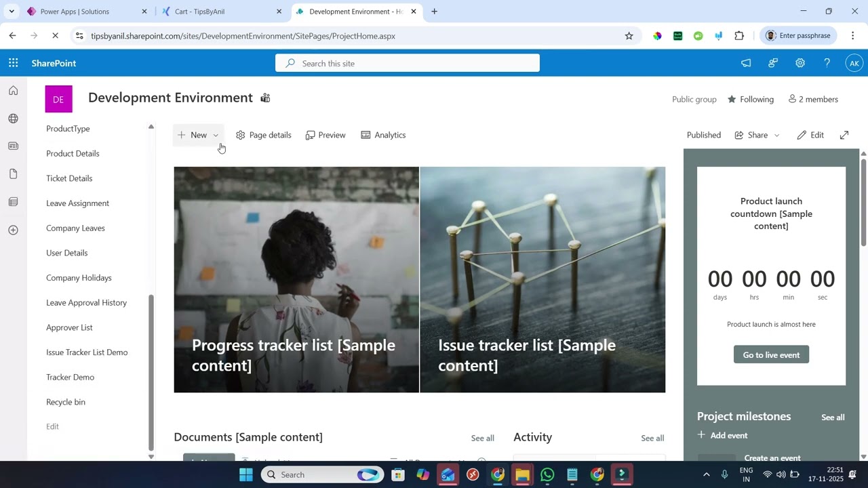Screen dimensions: 868x488
Task: Open My sites globe icon in the app bar
Action: 14,119
